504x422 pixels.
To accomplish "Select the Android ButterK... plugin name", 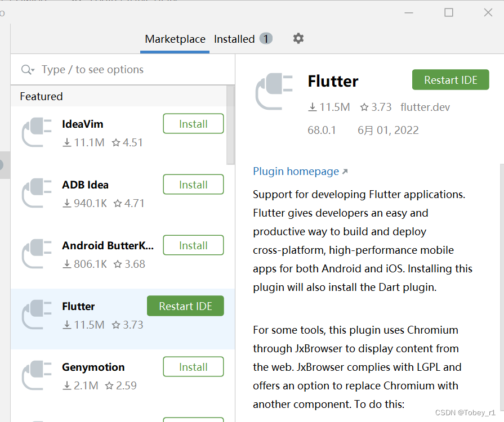I will tap(108, 245).
